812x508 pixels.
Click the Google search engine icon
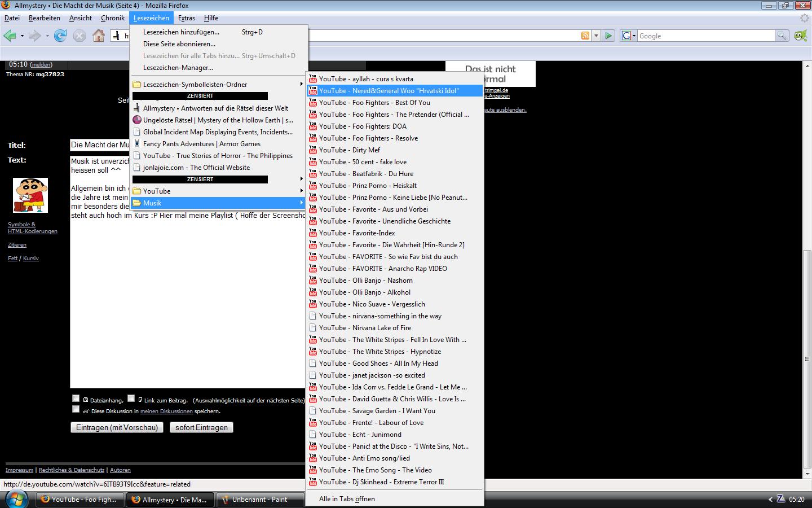pyautogui.click(x=626, y=36)
